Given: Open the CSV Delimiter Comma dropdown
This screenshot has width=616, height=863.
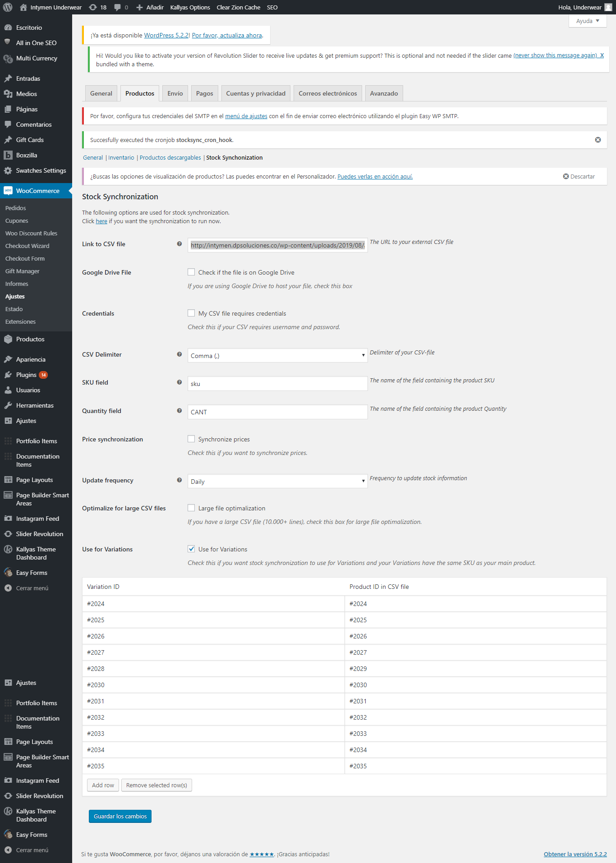Looking at the screenshot, I should click(277, 355).
